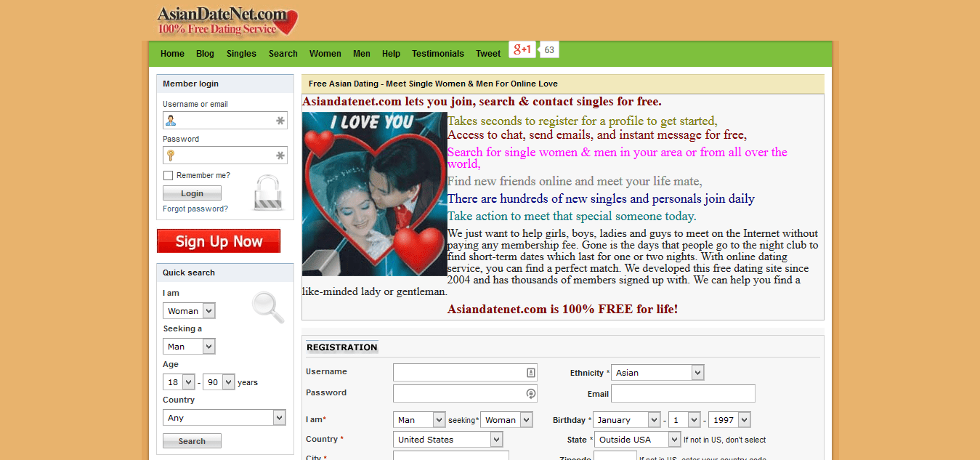
Task: Open the Birthday month dropdown showing January
Action: (627, 420)
